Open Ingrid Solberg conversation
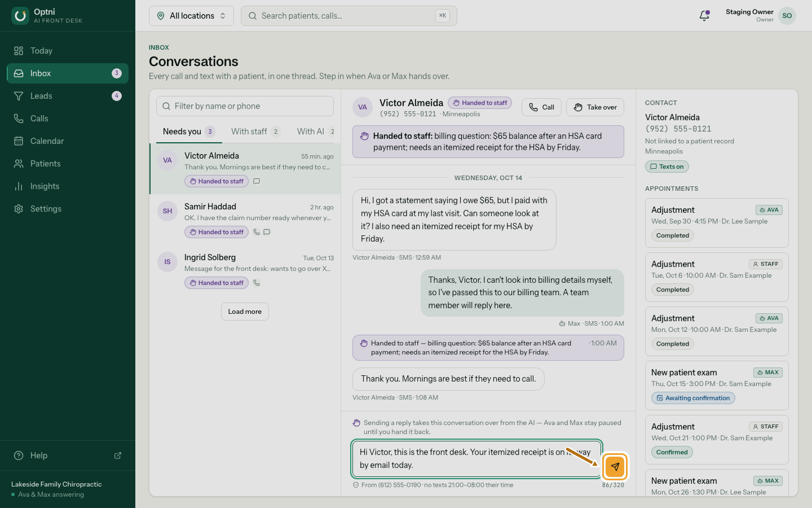Image resolution: width=812 pixels, height=508 pixels. (x=245, y=270)
